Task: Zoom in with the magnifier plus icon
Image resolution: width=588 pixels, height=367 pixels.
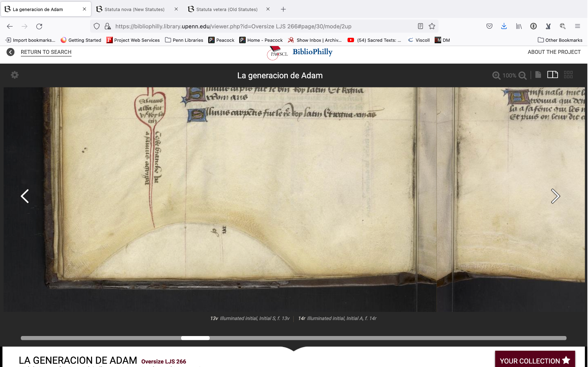Action: tap(496, 75)
